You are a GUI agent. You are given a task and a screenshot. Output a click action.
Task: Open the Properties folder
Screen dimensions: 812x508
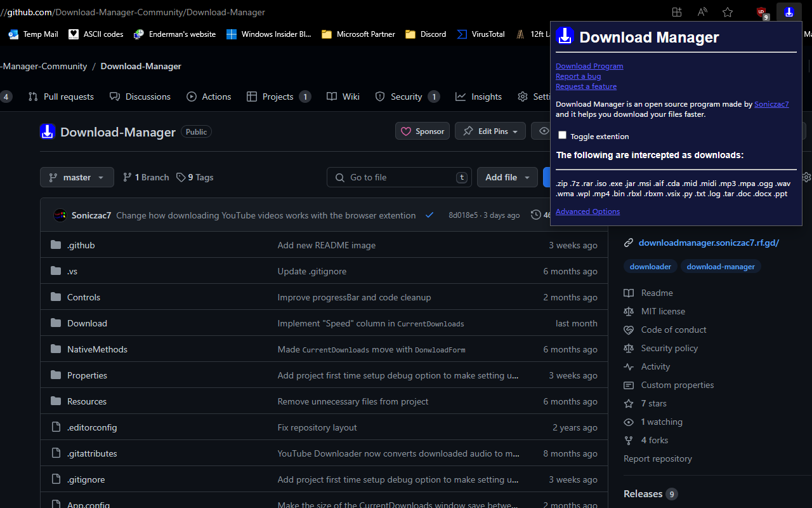click(x=87, y=375)
